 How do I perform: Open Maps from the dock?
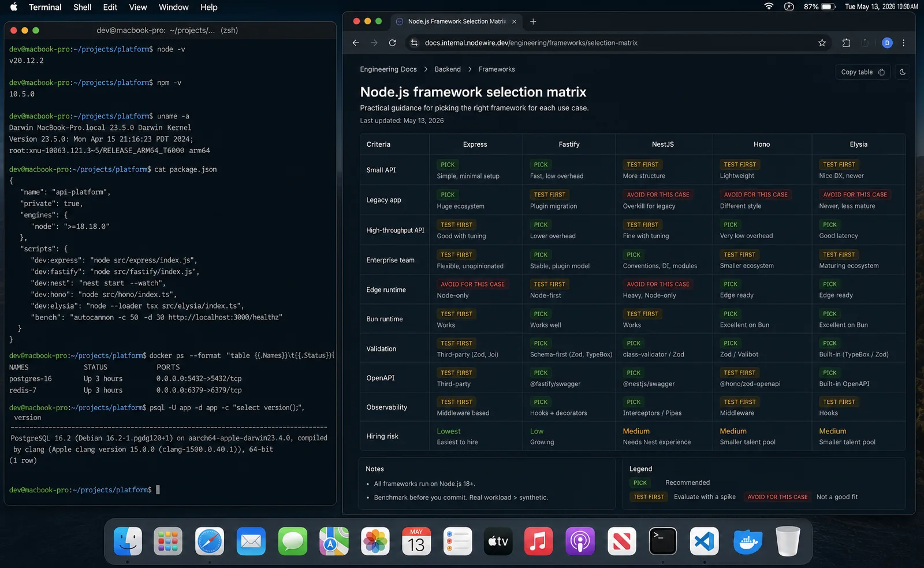point(334,541)
